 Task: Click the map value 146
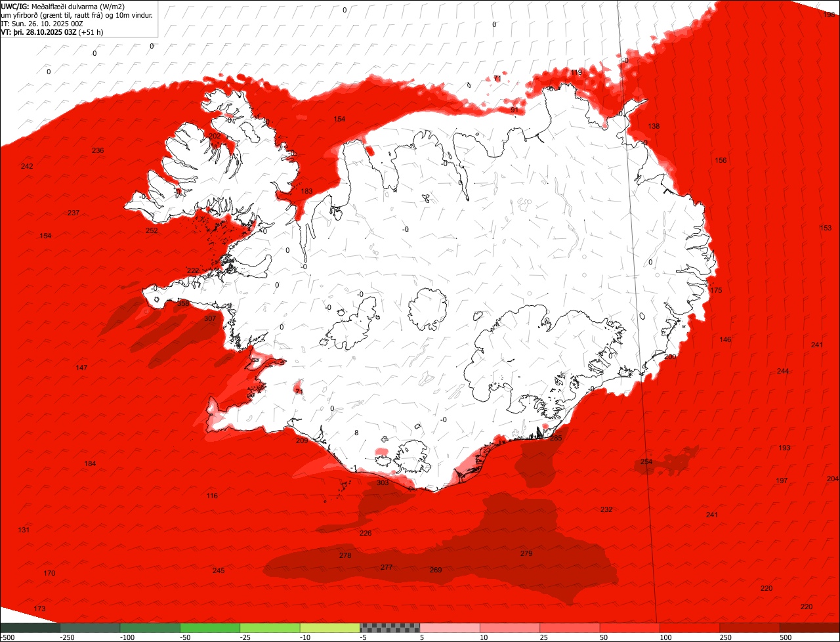725,339
